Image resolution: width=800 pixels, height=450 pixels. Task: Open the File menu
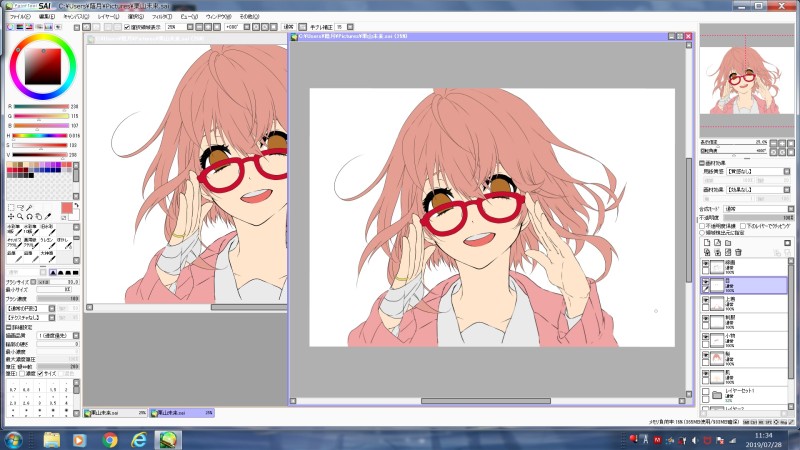click(20, 16)
